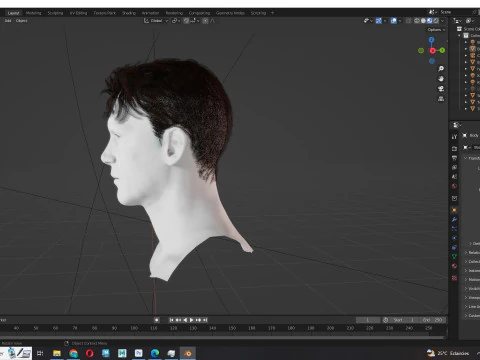The height and width of the screenshot is (360, 480).
Task: Open the green Object Data tab
Action: pos(454,257)
